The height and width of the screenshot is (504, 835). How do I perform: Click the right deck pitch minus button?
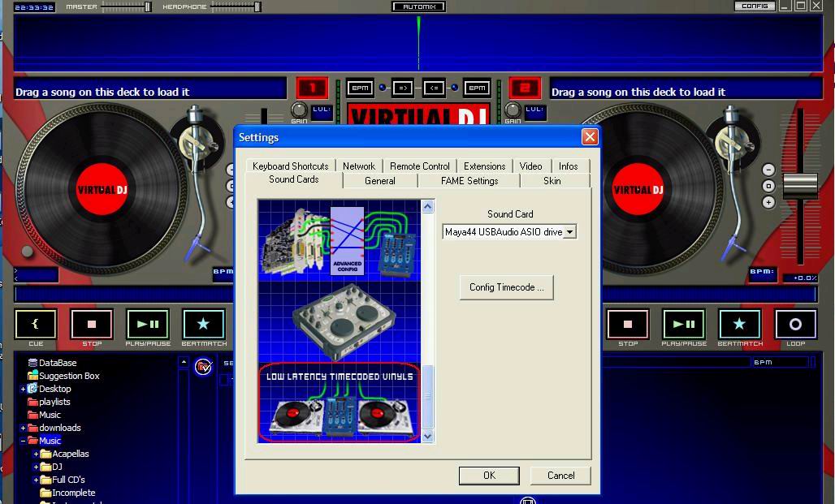768,170
